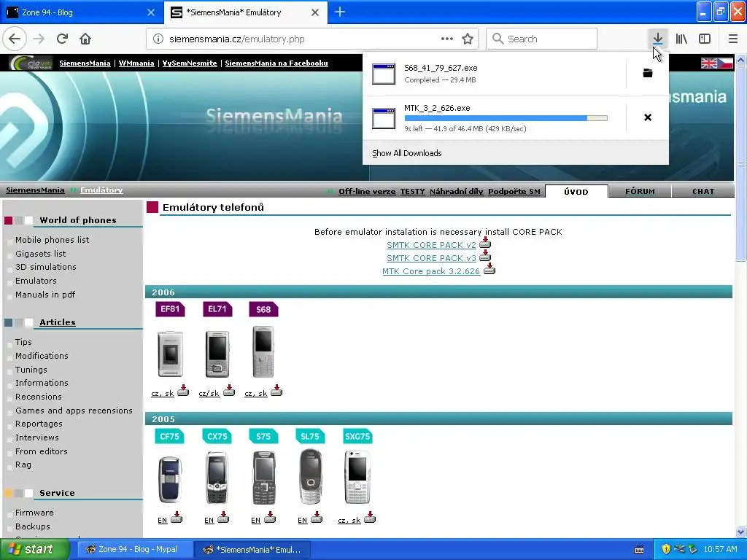Bookmark this page with the star
Image resolution: width=747 pixels, height=560 pixels.
pyautogui.click(x=468, y=39)
